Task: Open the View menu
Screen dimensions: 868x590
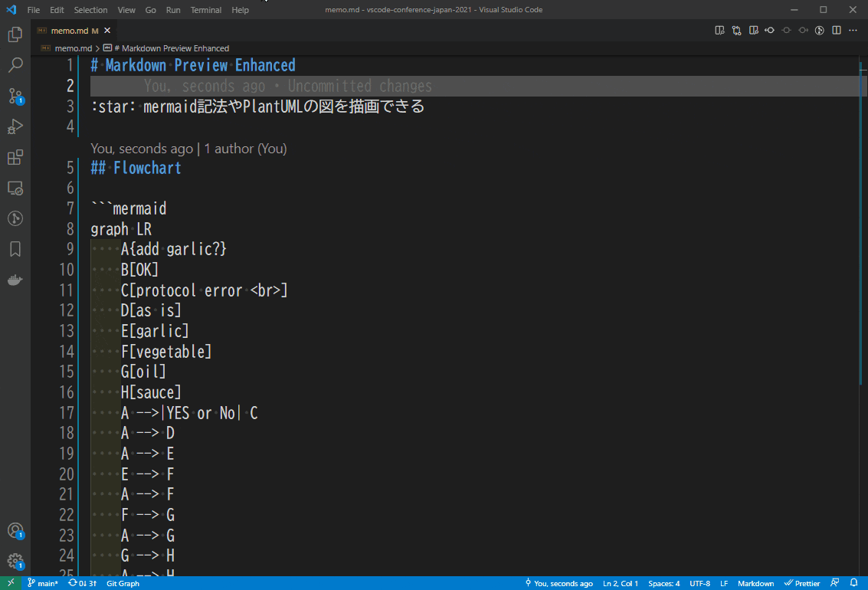Action: point(126,10)
